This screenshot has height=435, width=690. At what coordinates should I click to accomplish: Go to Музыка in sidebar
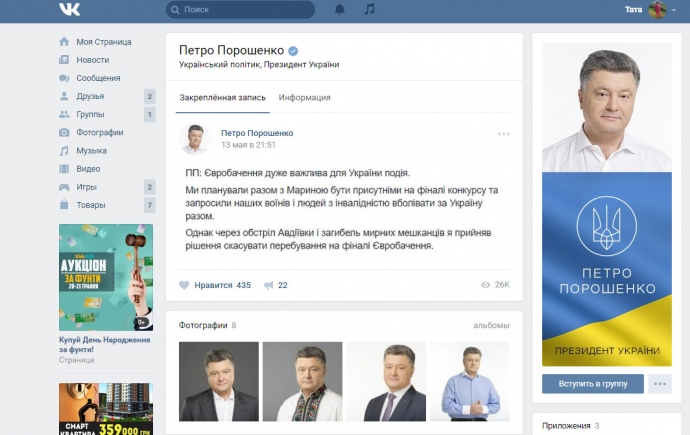pos(91,150)
